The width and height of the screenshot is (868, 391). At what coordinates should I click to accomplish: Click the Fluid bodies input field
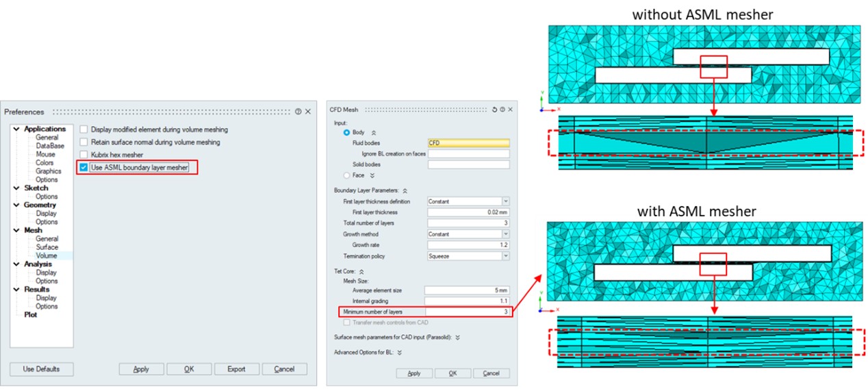point(468,143)
